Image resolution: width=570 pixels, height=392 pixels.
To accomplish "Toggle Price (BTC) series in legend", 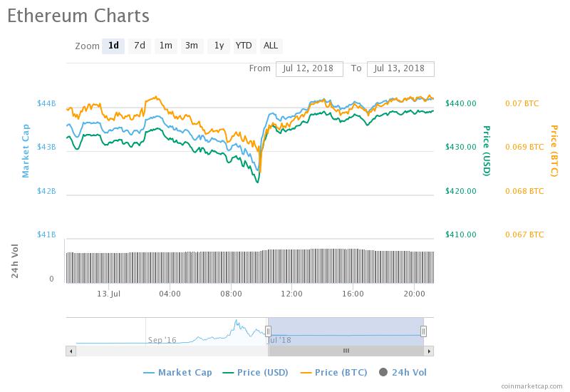I will [333, 372].
